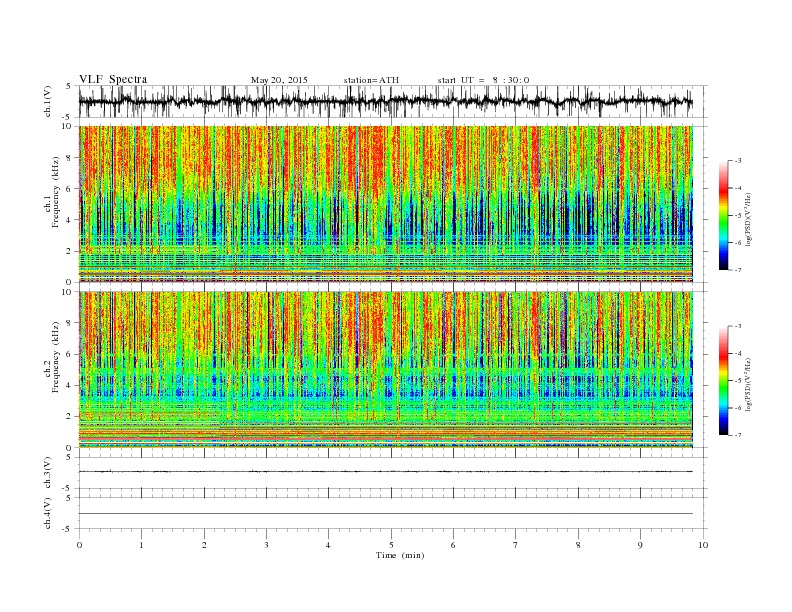This screenshot has height=612, width=792.
Task: Click the "ch.4(V)" axis label
Action: (48, 514)
